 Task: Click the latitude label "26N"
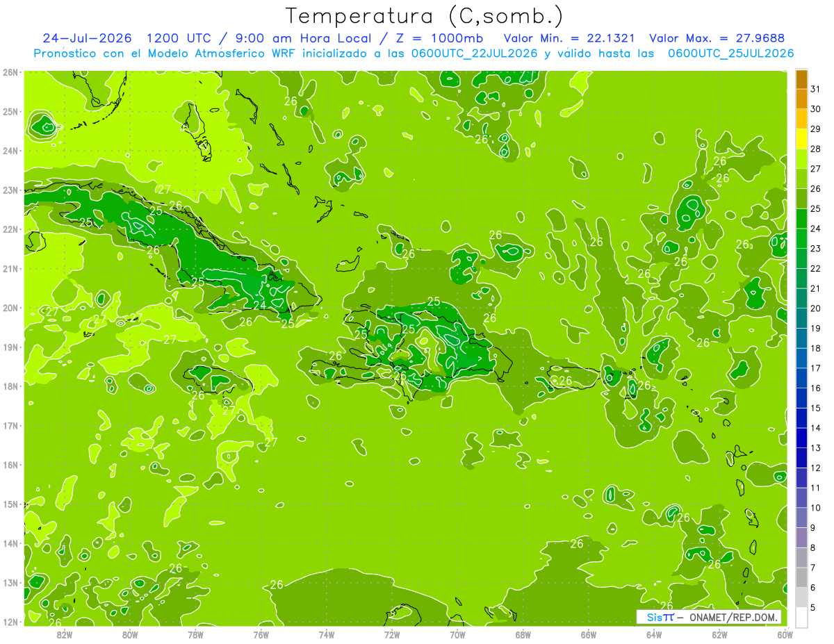pyautogui.click(x=10, y=72)
